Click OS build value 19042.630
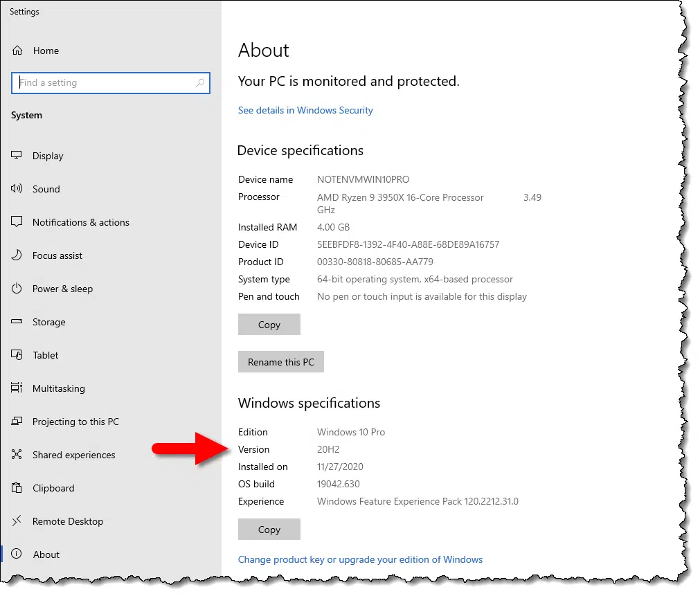700x596 pixels. (339, 485)
